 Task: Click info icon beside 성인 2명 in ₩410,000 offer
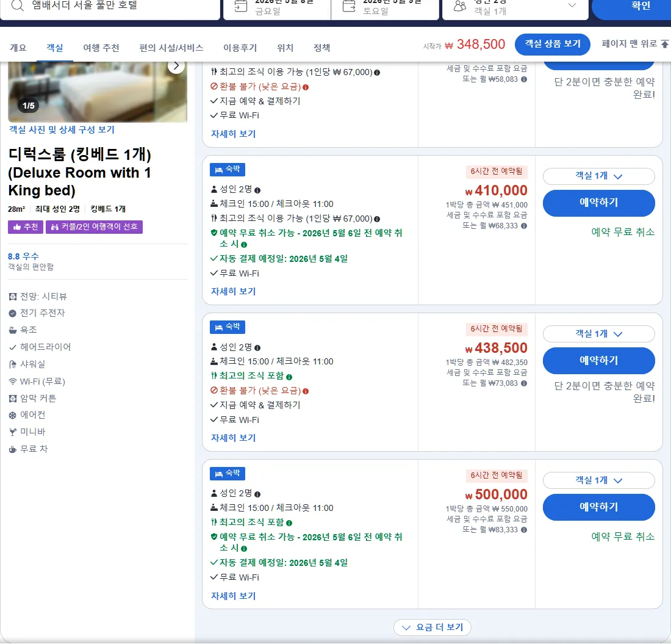tap(257, 190)
